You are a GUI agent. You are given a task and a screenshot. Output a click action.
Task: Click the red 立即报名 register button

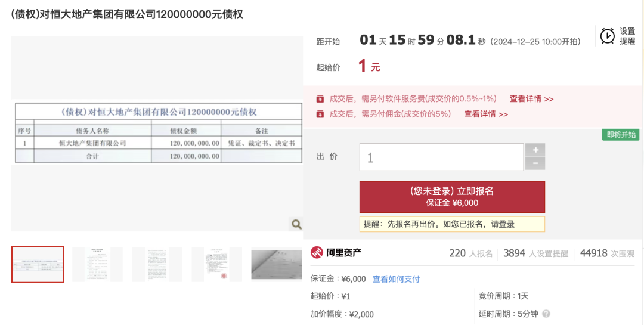tap(452, 197)
